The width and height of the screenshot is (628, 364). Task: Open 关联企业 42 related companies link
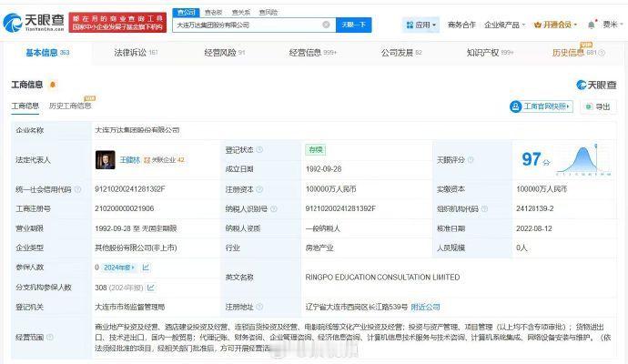coord(164,160)
